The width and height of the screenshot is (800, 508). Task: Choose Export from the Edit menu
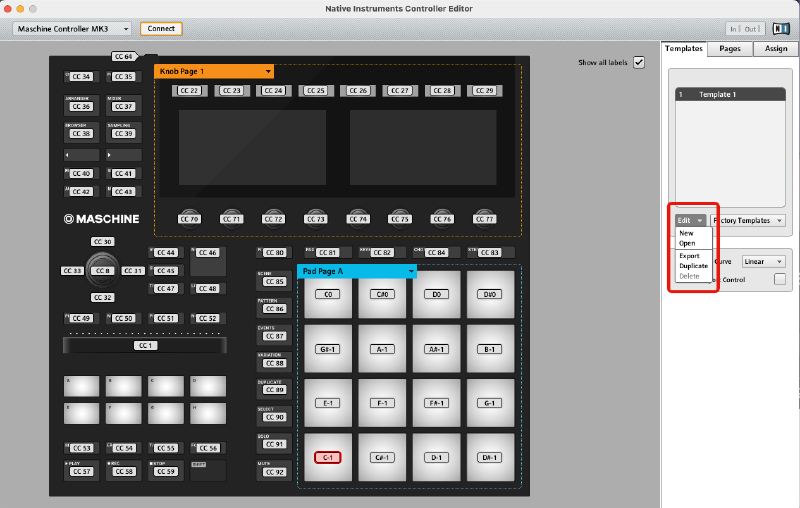(689, 256)
